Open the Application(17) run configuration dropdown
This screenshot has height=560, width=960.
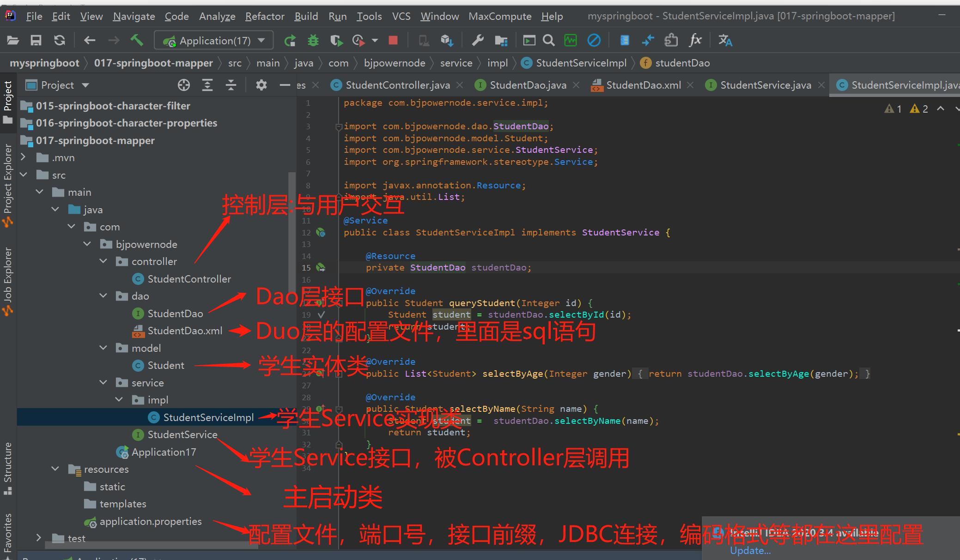[x=213, y=41]
